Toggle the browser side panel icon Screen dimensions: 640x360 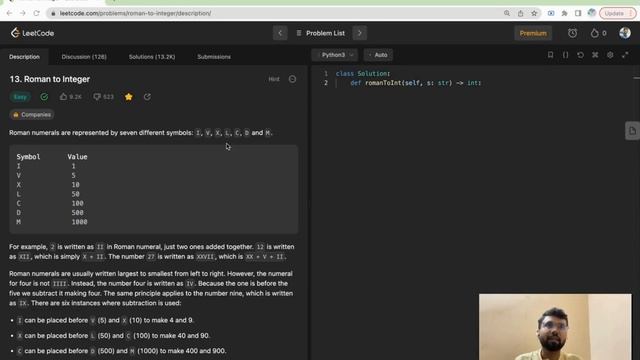click(x=578, y=13)
